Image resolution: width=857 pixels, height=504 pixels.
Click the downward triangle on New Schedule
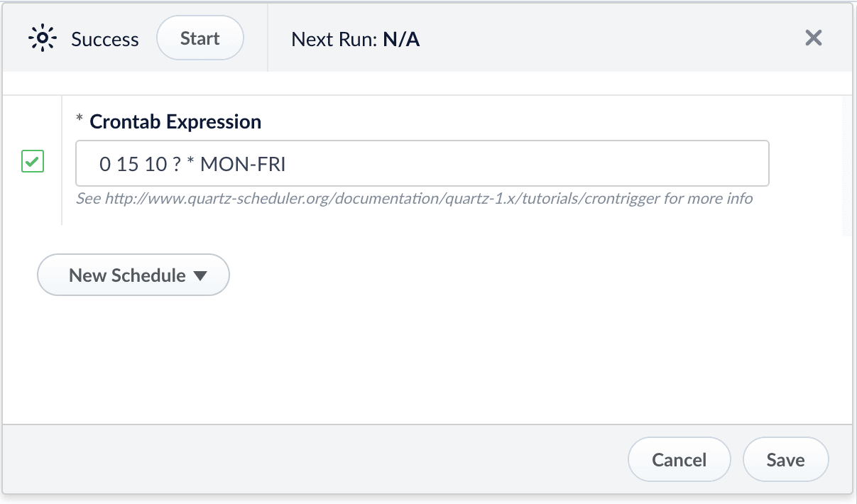[x=200, y=275]
